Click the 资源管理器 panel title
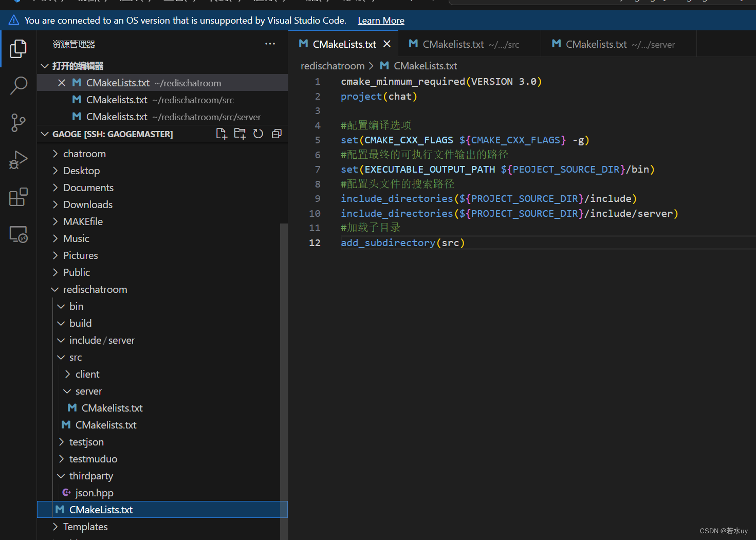Image resolution: width=756 pixels, height=540 pixels. (73, 44)
